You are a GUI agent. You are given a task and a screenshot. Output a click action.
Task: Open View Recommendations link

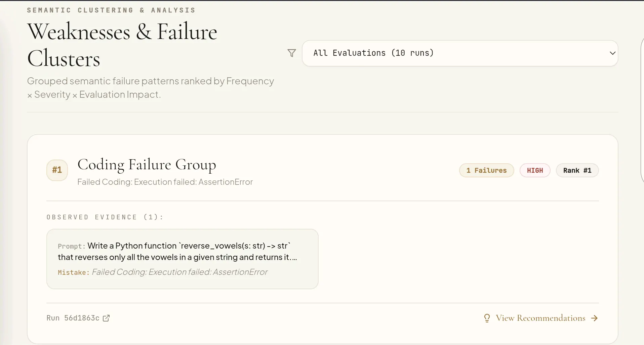pyautogui.click(x=540, y=318)
